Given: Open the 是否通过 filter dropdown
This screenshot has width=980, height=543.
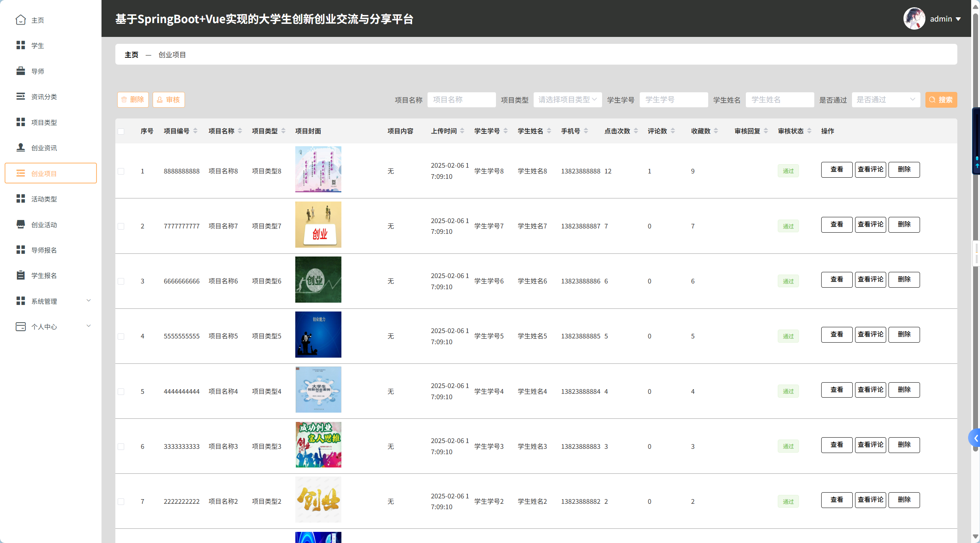Looking at the screenshot, I should [x=885, y=100].
